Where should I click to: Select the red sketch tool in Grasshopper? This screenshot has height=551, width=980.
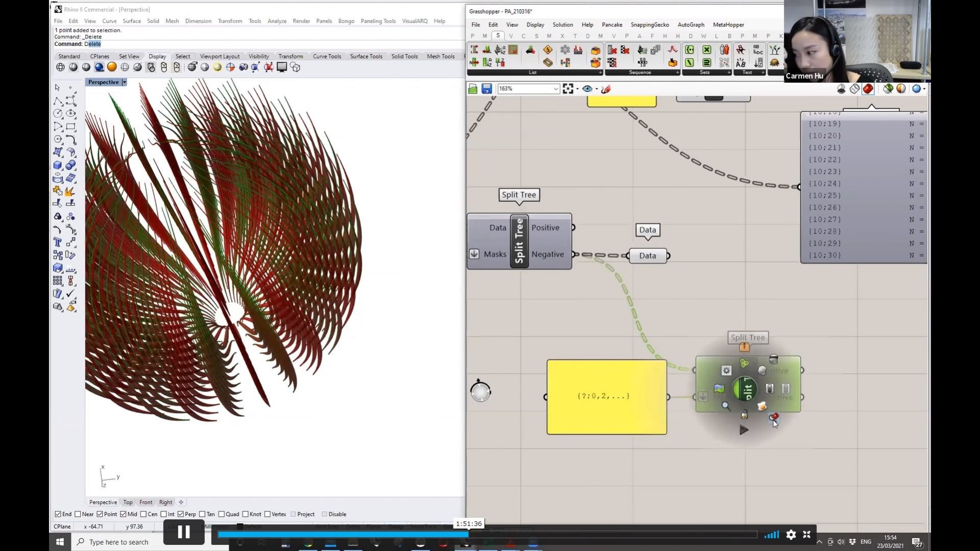click(606, 89)
